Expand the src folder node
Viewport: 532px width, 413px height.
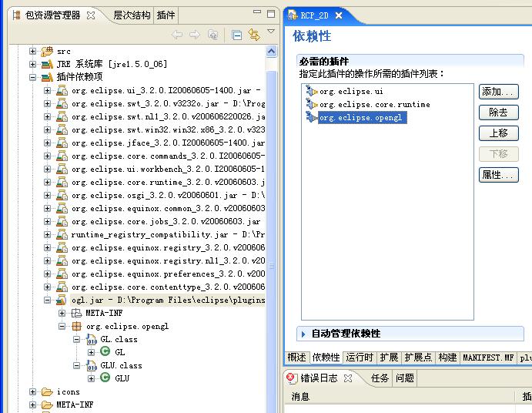[x=32, y=52]
